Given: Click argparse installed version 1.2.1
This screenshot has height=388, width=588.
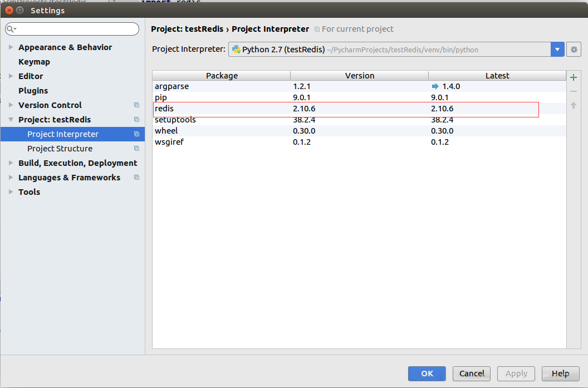Looking at the screenshot, I should coord(301,86).
